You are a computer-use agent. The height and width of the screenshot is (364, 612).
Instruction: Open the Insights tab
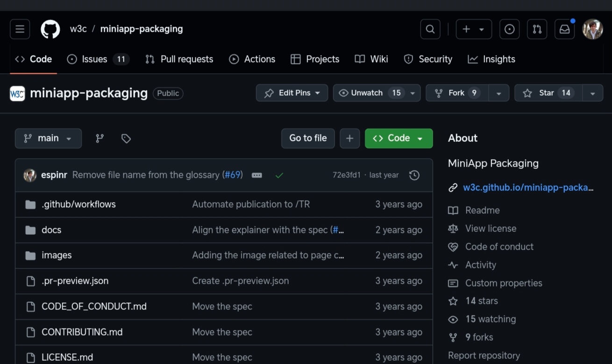coord(491,59)
